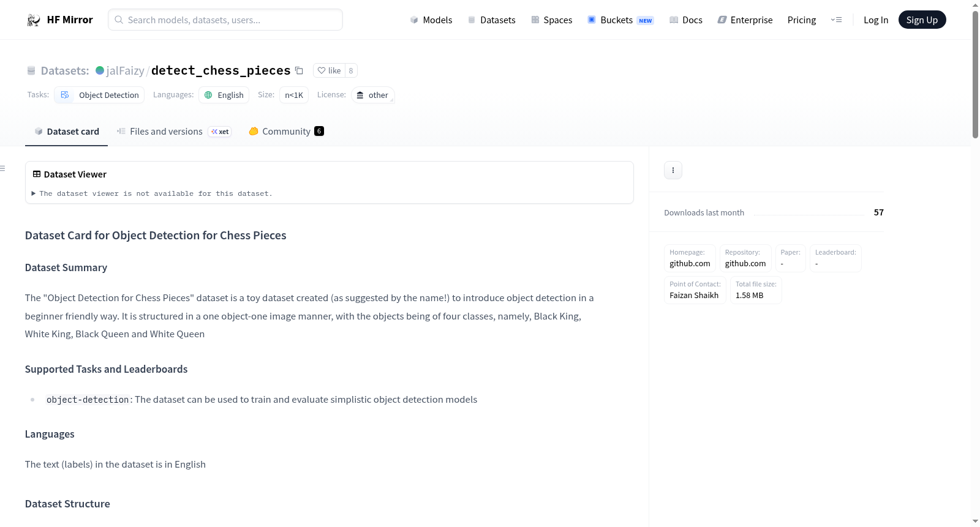Click the Datasets: breadcrumb label
Screen dimensions: 980x527
coord(65,70)
